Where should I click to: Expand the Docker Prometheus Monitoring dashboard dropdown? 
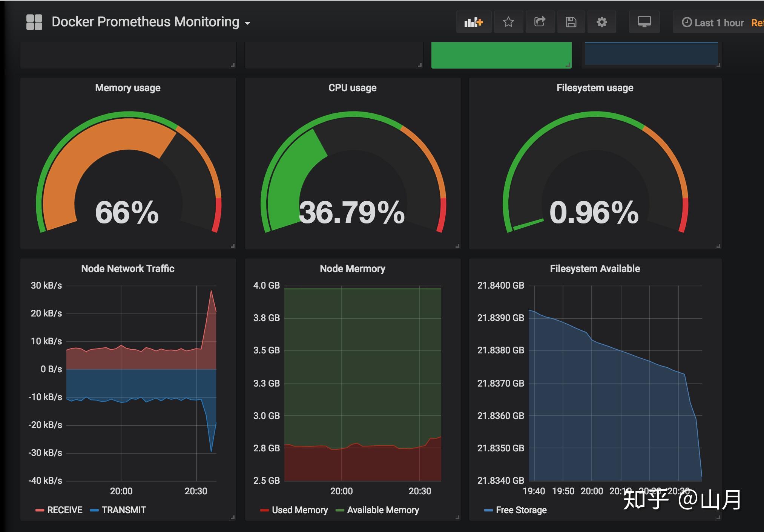click(151, 22)
